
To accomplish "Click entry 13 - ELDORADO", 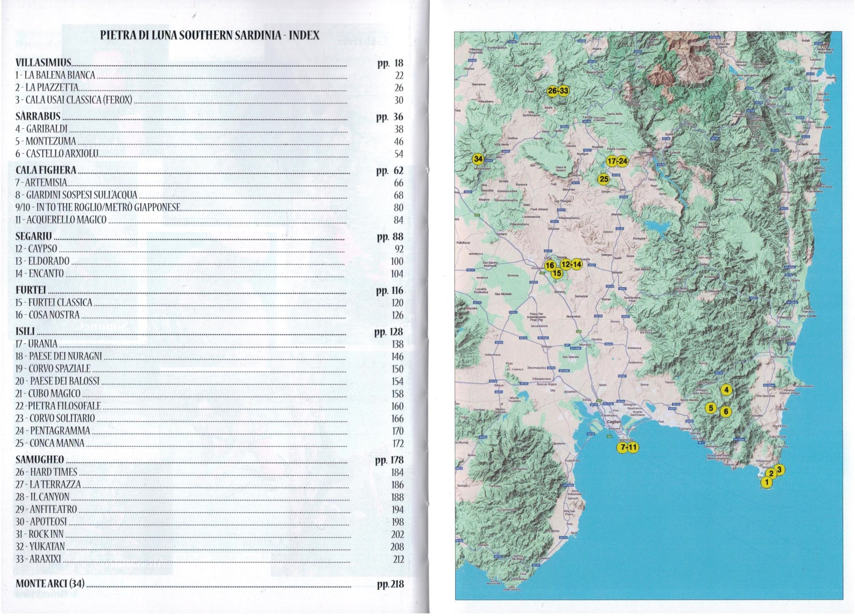I will click(42, 261).
